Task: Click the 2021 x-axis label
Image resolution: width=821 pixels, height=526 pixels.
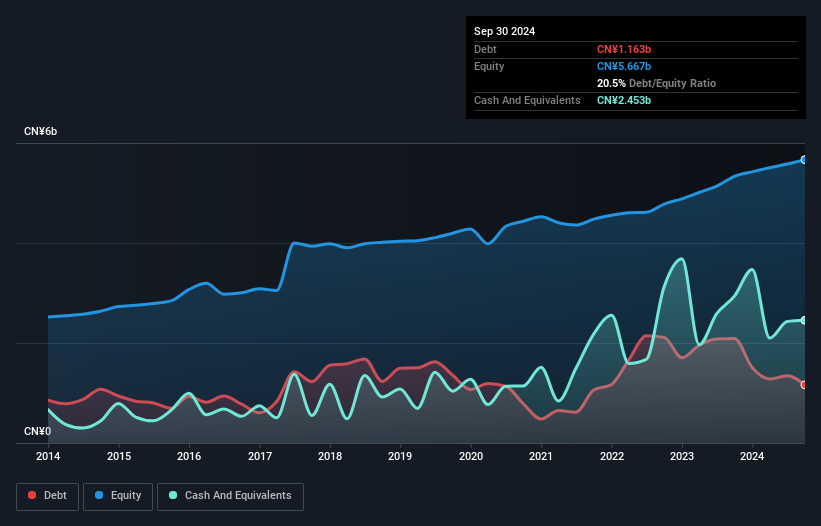Action: point(541,456)
